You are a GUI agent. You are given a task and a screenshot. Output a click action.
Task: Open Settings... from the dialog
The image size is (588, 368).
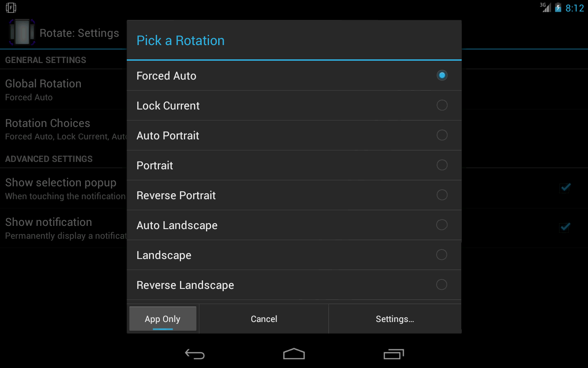[x=395, y=319]
